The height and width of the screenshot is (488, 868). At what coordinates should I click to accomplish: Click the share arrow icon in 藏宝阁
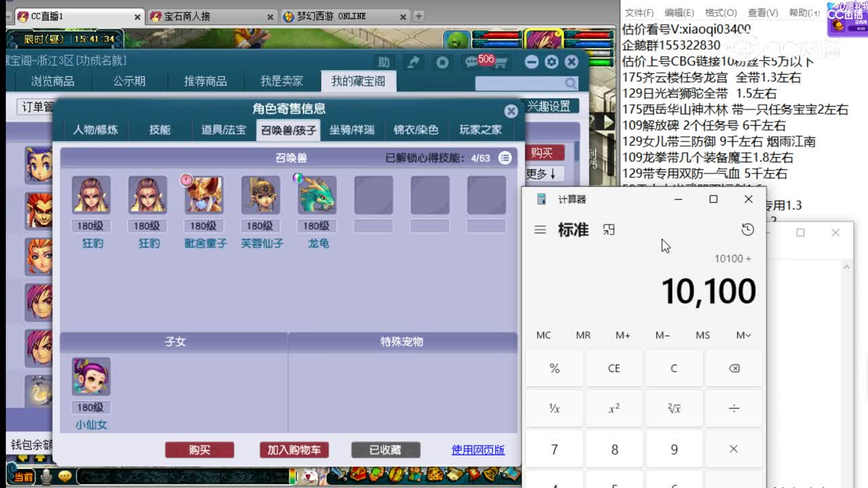(413, 62)
